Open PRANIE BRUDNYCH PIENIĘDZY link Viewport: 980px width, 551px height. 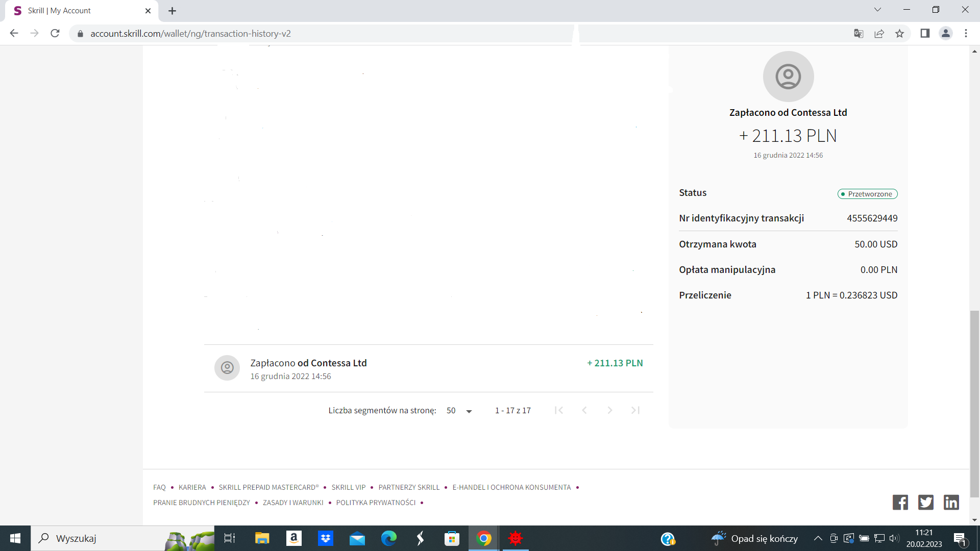(x=202, y=503)
